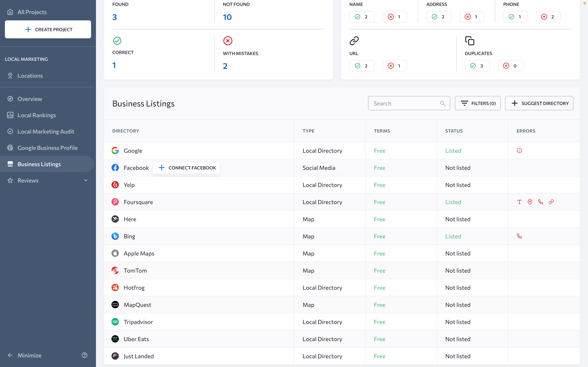This screenshot has width=588, height=367.
Task: Open the Filters (0) dropdown
Action: 478,103
